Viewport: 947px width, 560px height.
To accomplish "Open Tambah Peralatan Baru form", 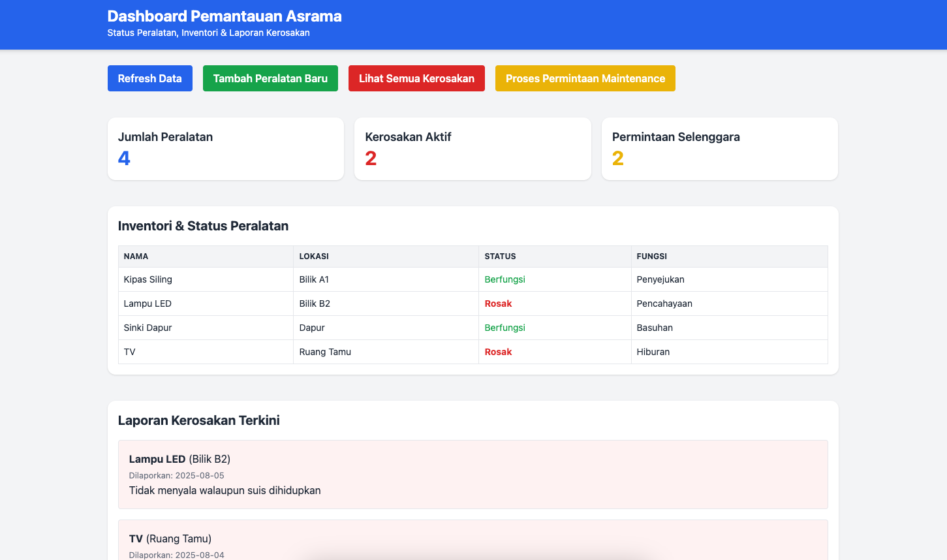I will click(x=270, y=78).
